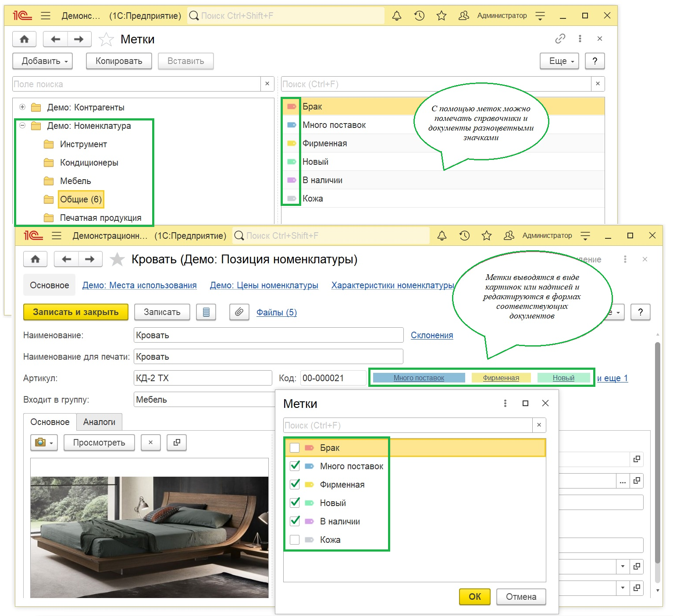The image size is (673, 616).
Task: Click the blue Много поставок label tag
Action: 419,378
